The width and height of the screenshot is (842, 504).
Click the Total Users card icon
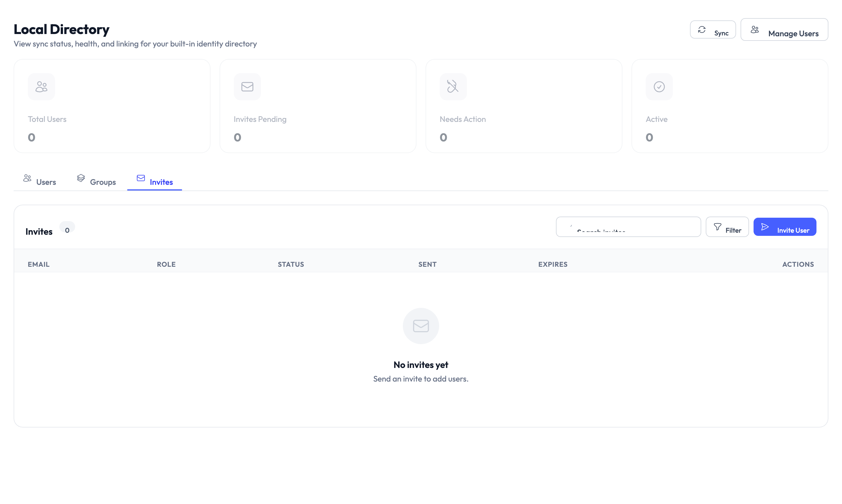[x=41, y=86]
